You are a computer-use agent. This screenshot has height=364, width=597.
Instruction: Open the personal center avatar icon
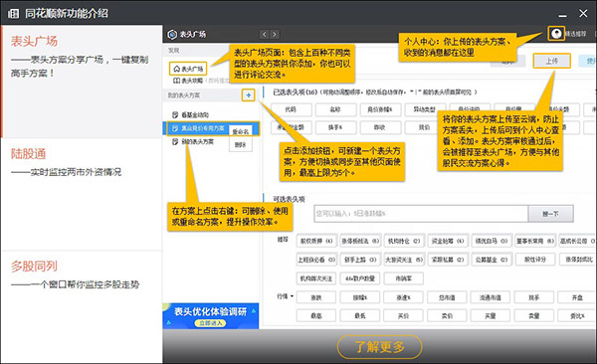coord(556,34)
